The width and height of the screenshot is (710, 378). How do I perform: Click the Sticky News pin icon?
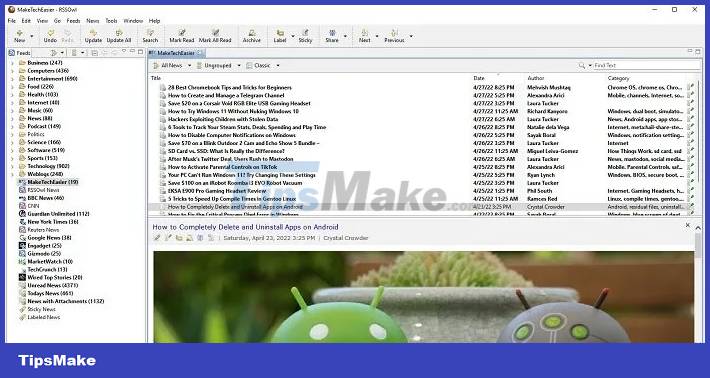coord(22,309)
